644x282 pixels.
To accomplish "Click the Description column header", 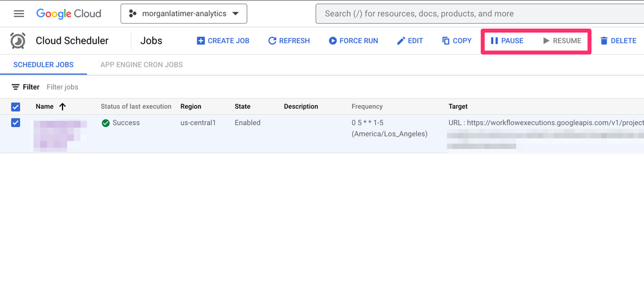I will click(300, 106).
